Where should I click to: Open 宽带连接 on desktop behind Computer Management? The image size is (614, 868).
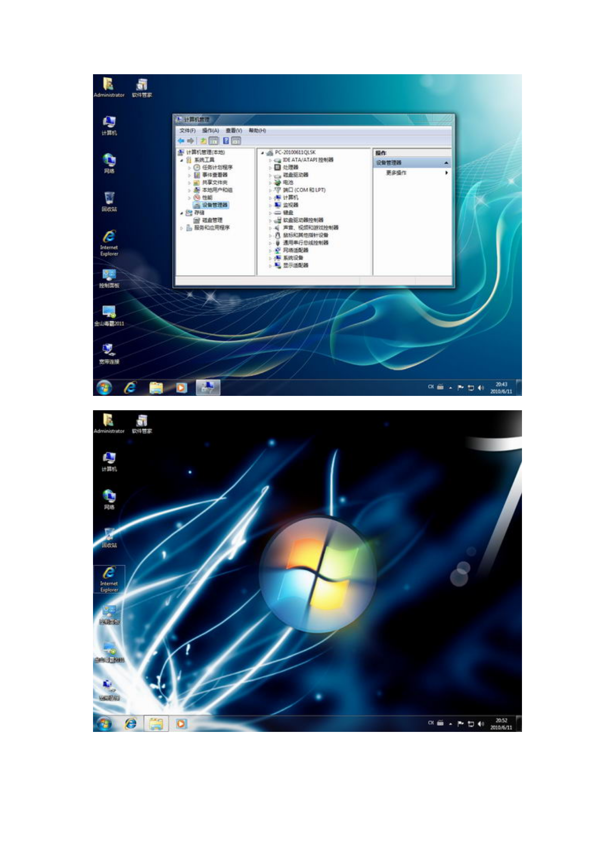(109, 354)
